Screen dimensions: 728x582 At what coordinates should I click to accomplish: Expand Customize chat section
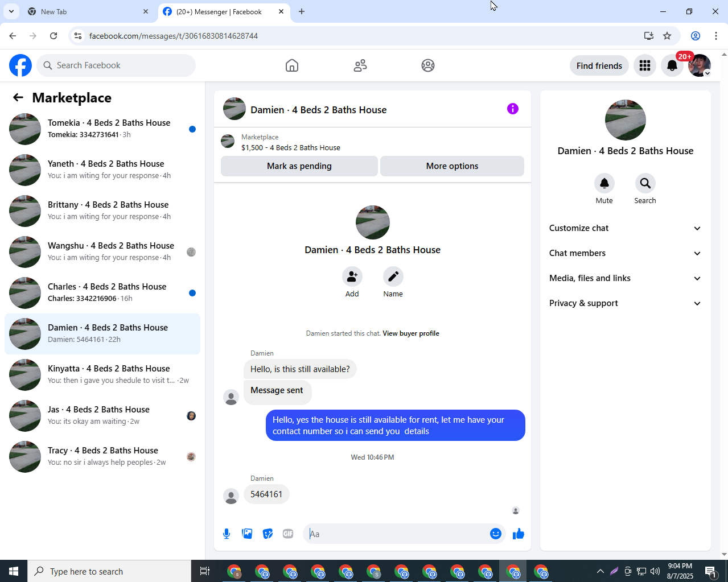pyautogui.click(x=626, y=228)
